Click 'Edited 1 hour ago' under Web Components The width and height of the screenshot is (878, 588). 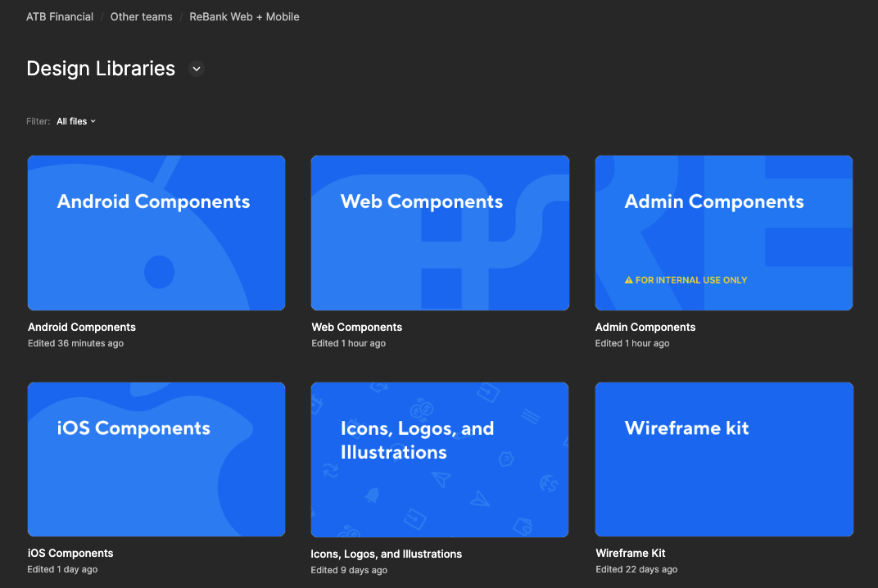pos(348,343)
